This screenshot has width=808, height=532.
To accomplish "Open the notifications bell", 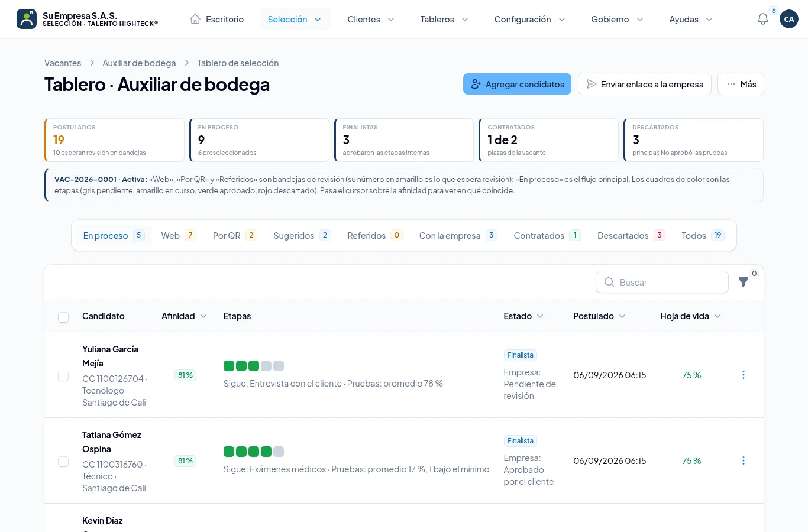I will click(x=763, y=19).
